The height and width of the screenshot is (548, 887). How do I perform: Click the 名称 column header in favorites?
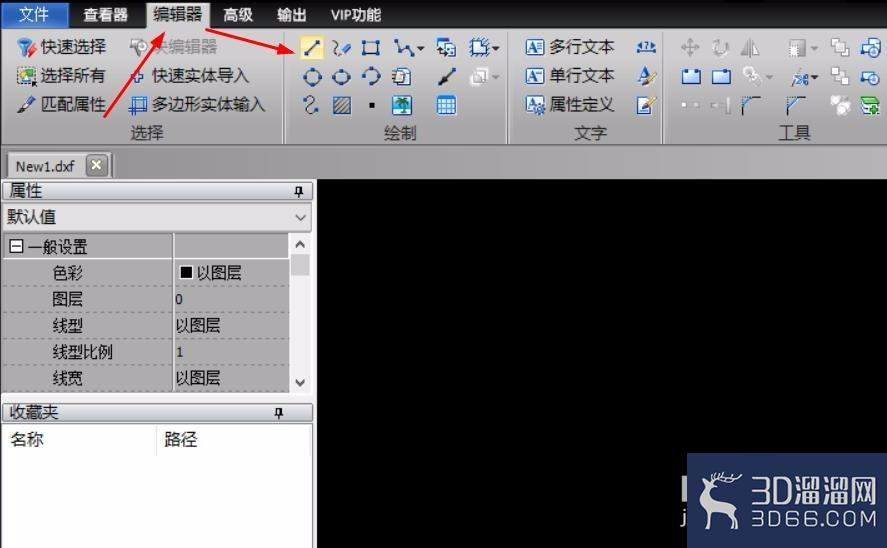pyautogui.click(x=79, y=439)
